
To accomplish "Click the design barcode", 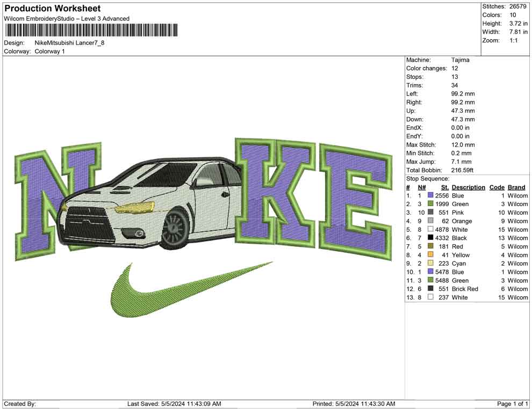I will tap(91, 30).
